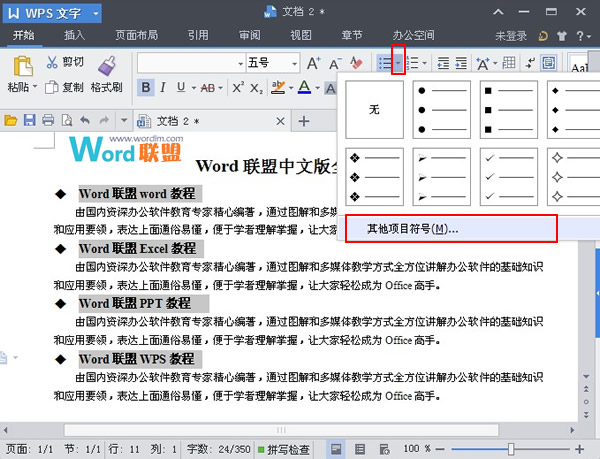Click the superscript X² icon

click(x=236, y=88)
